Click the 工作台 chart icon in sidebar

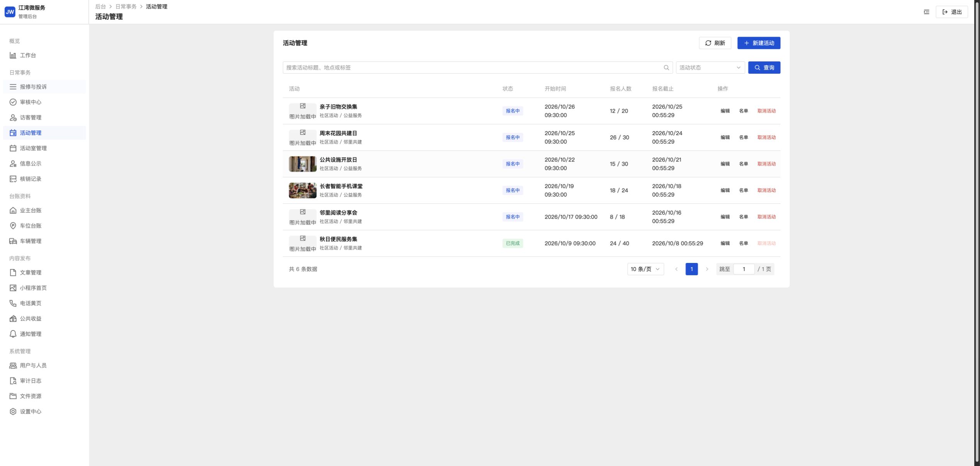[x=13, y=56]
